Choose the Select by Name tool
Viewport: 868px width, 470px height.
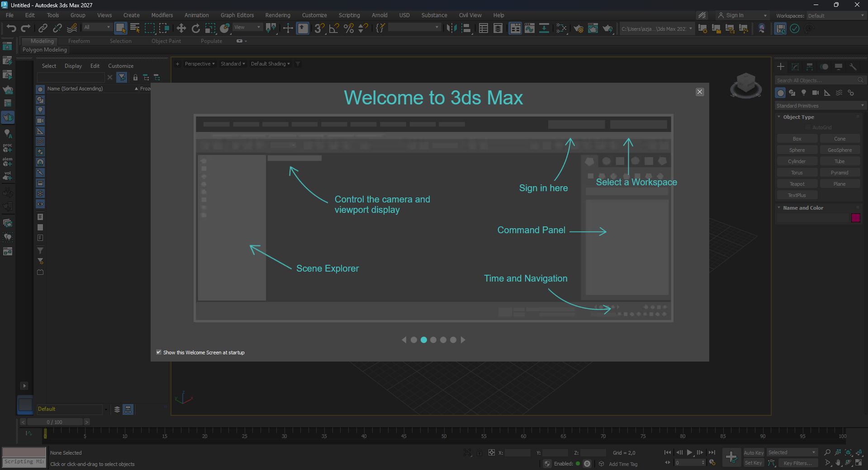click(x=135, y=28)
